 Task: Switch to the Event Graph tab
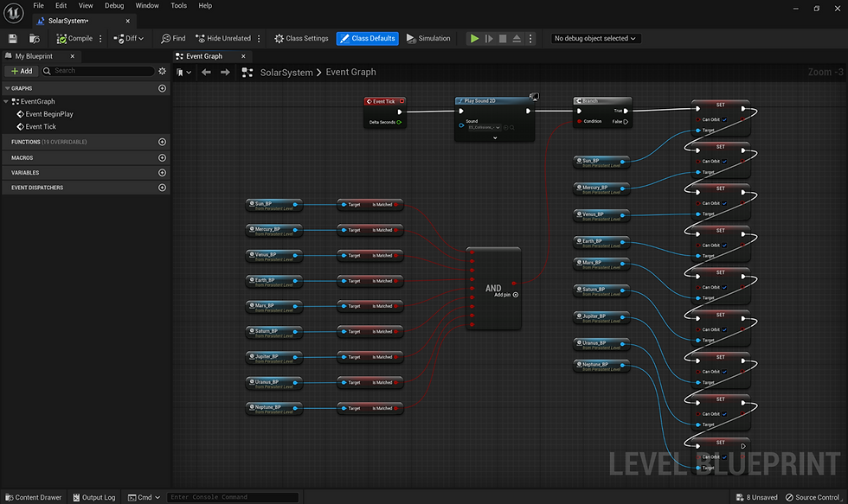[204, 56]
